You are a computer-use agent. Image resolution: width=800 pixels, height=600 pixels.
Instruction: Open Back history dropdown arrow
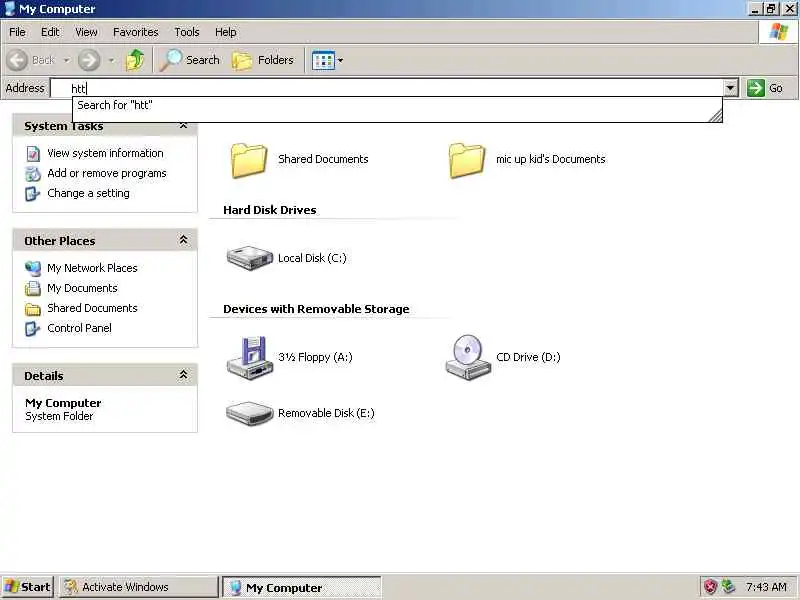click(66, 60)
